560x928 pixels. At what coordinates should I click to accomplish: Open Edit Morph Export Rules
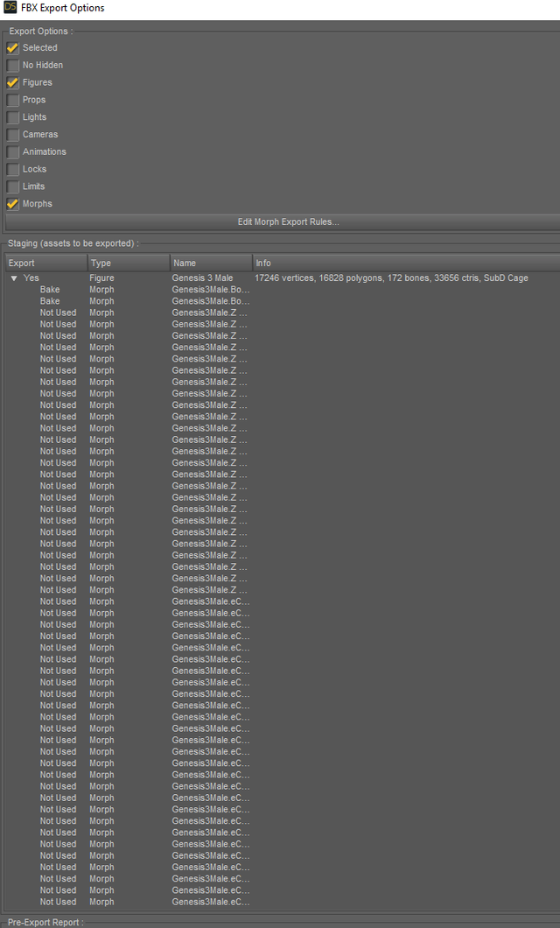(x=288, y=222)
